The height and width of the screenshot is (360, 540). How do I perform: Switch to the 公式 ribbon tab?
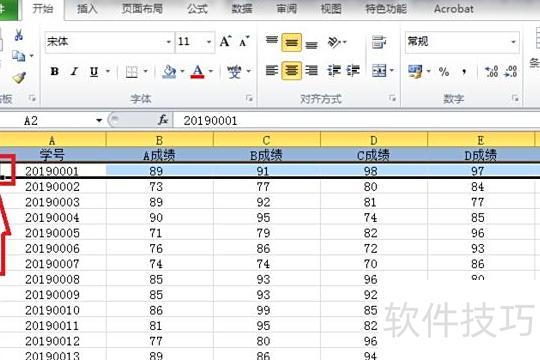(197, 9)
